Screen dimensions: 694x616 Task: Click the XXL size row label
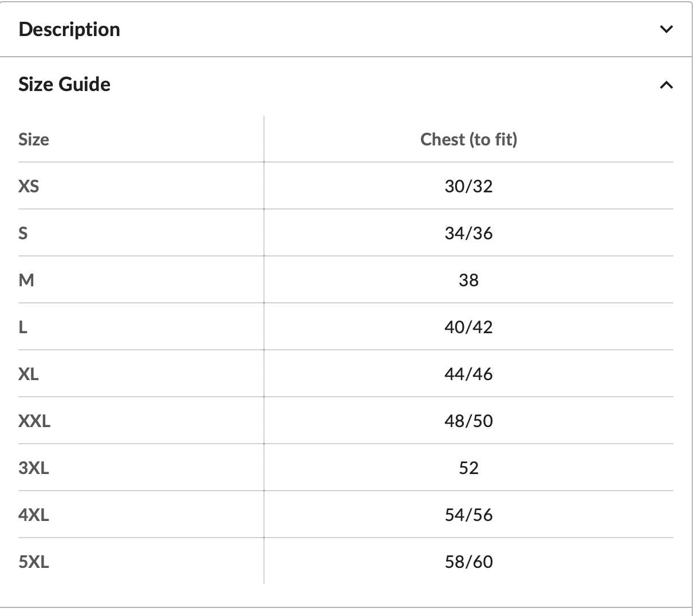[x=34, y=421]
